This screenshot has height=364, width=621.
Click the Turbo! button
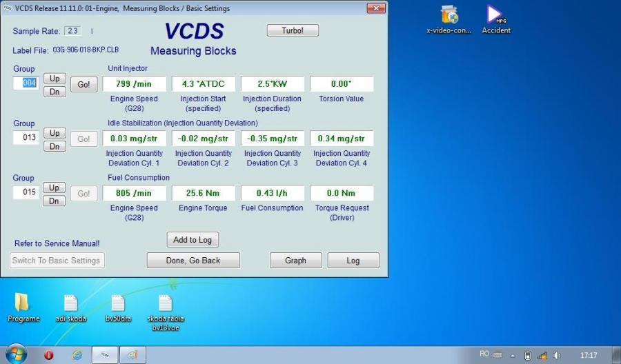point(293,30)
